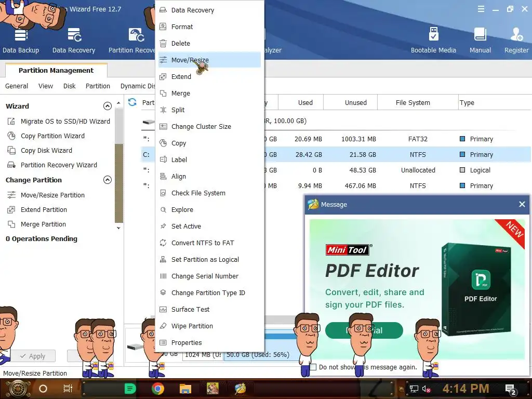This screenshot has width=532, height=399.
Task: Open the hamburger menu in title bar
Action: (x=481, y=9)
